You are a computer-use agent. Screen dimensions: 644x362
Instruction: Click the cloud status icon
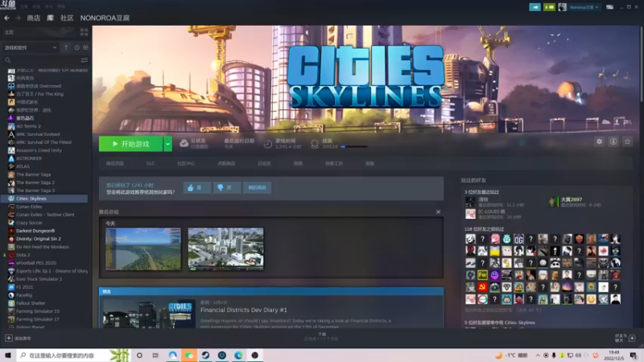[x=184, y=144]
